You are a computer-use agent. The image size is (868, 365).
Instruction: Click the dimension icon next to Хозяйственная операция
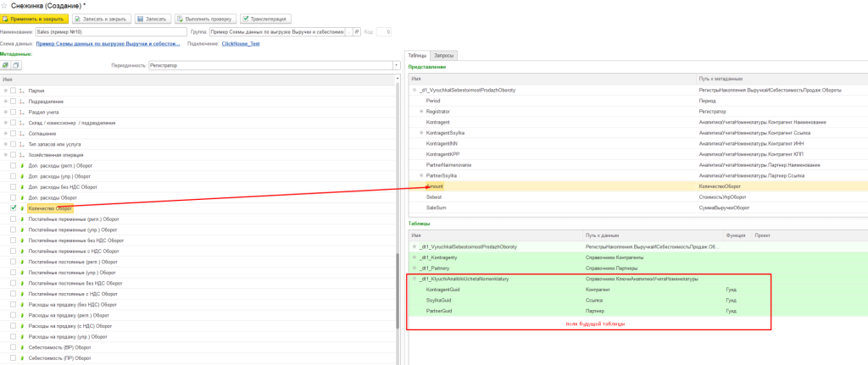point(22,154)
